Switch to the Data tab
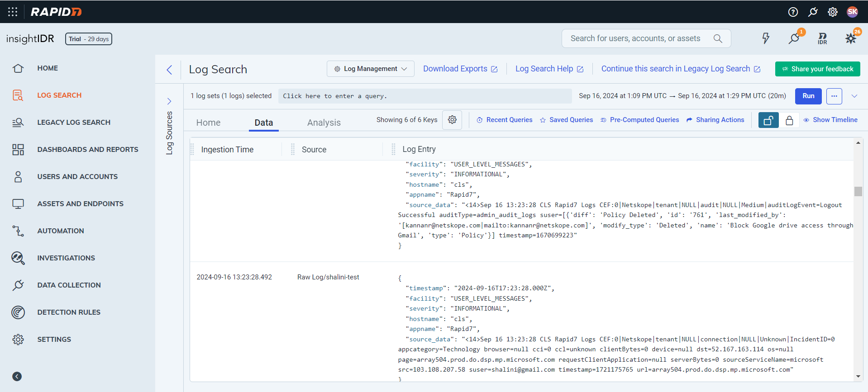Screen dimensions: 868x392 coord(264,123)
